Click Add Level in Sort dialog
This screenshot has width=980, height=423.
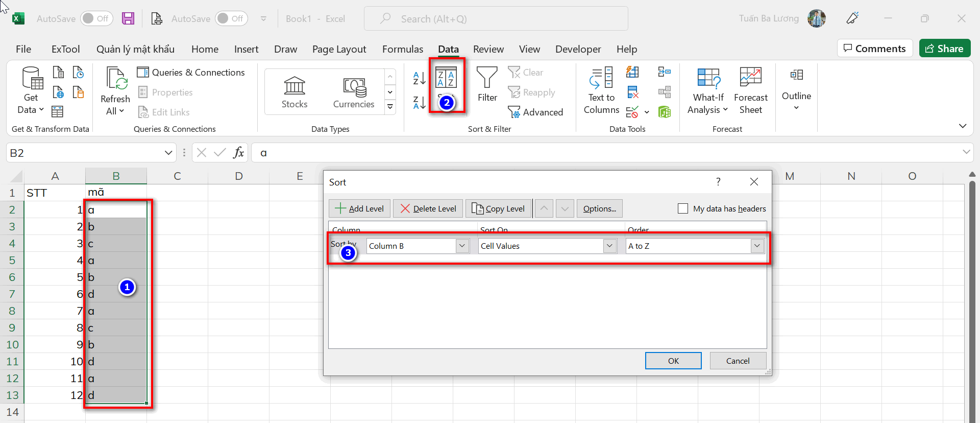click(x=359, y=208)
